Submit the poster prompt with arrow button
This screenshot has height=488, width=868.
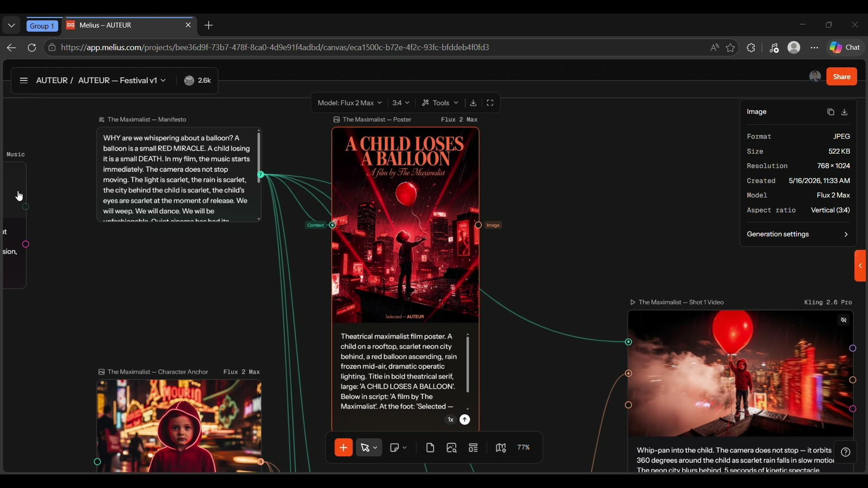coord(465,420)
